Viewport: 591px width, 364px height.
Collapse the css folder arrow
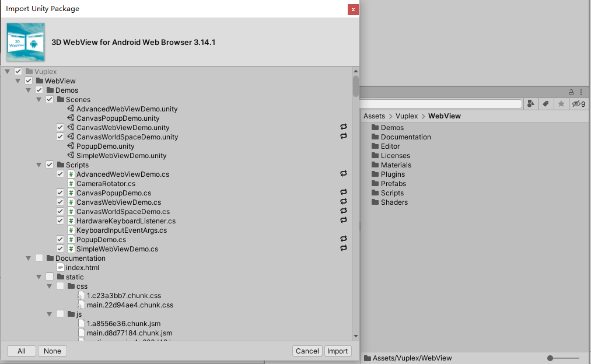point(50,286)
